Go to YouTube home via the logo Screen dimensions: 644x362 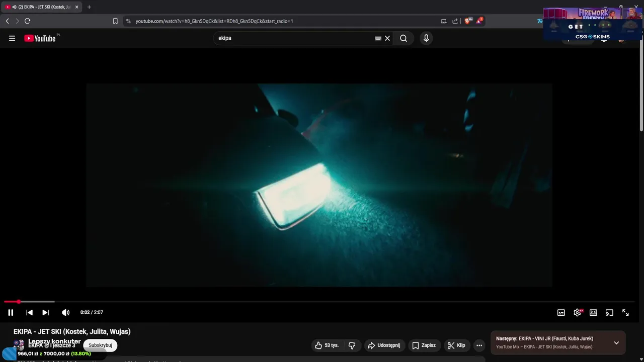(x=40, y=38)
